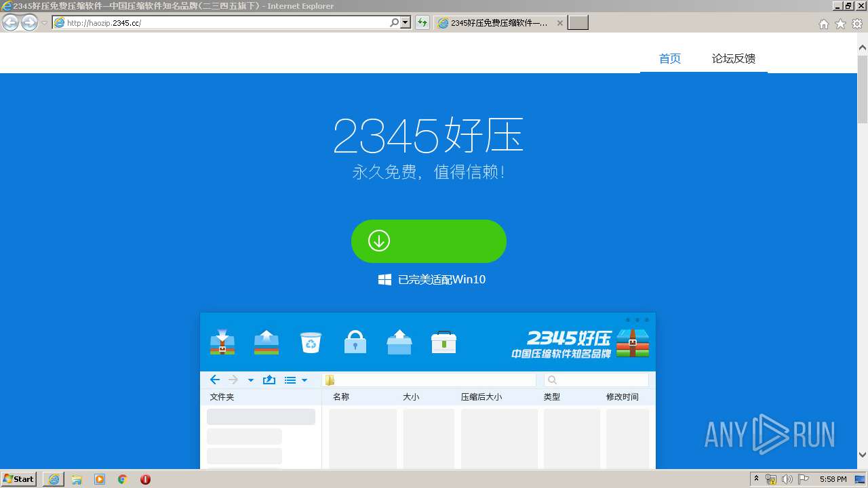Open Chrome from the taskbar

tap(123, 479)
